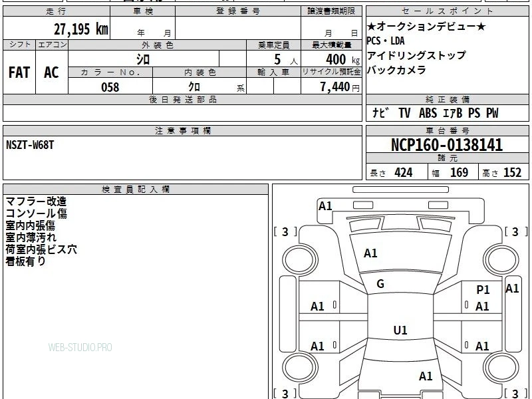Select the A1 mark on the rear hatch
Image resolution: width=532 pixels, height=399 pixels.
pos(426,376)
